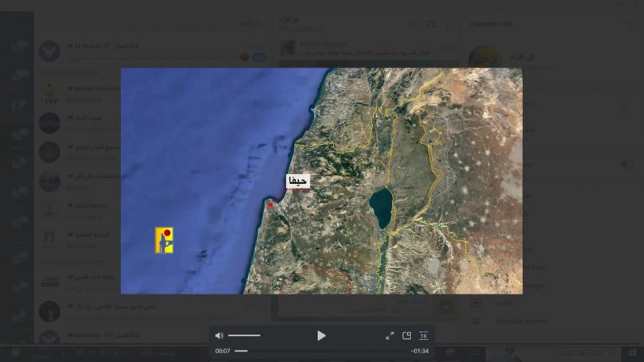
Task: Open the Windows Start menu
Action: [x=633, y=353]
